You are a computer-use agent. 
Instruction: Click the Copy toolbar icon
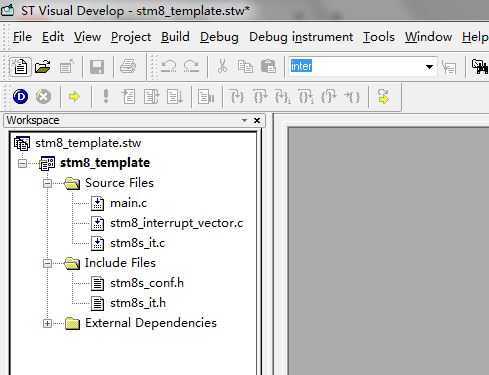[x=246, y=67]
